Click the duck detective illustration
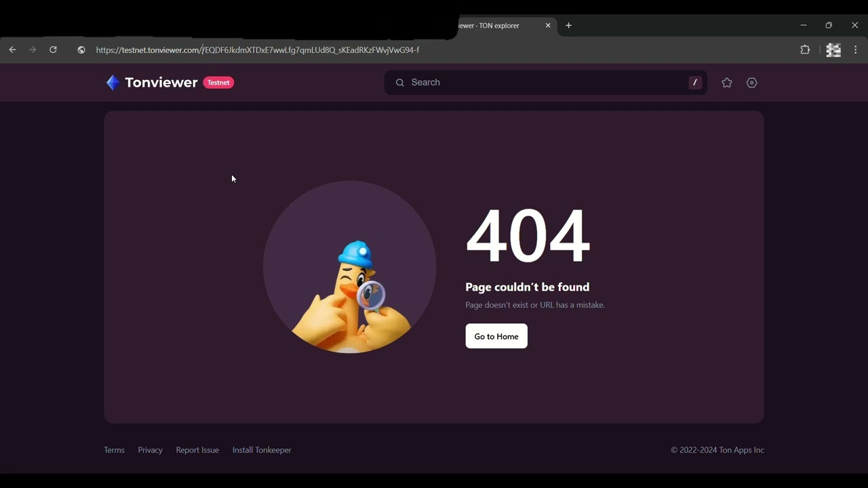 click(350, 267)
